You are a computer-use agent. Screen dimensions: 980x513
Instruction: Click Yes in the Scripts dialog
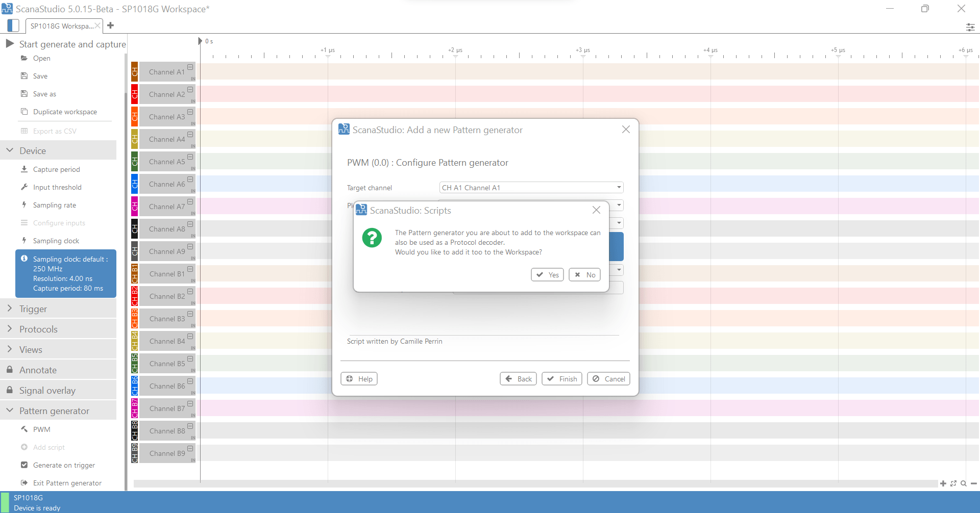547,275
